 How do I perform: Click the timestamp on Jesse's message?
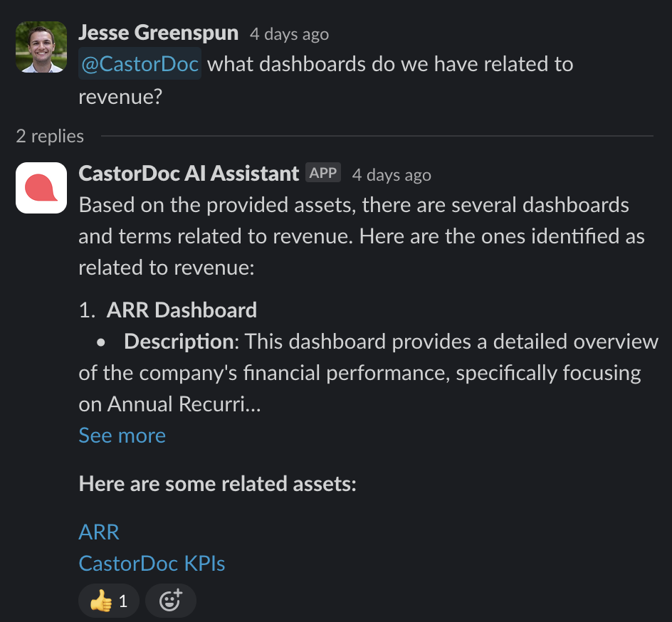coord(289,33)
